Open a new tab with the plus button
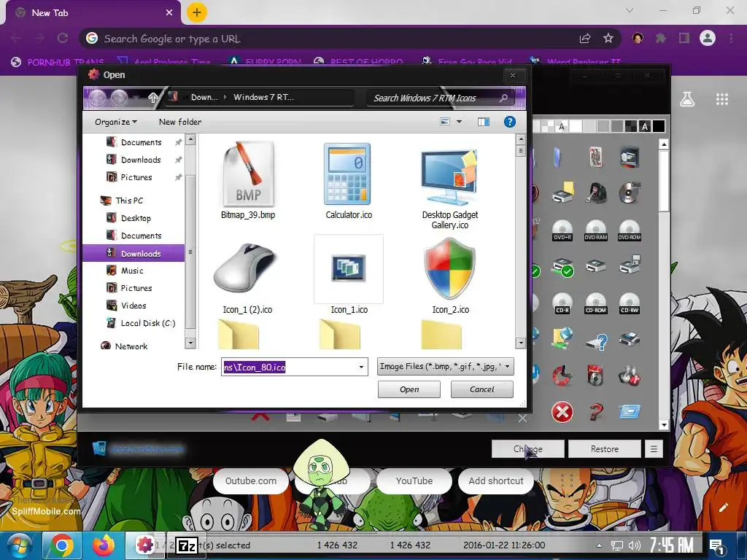Screen dimensions: 747x560 tap(197, 12)
